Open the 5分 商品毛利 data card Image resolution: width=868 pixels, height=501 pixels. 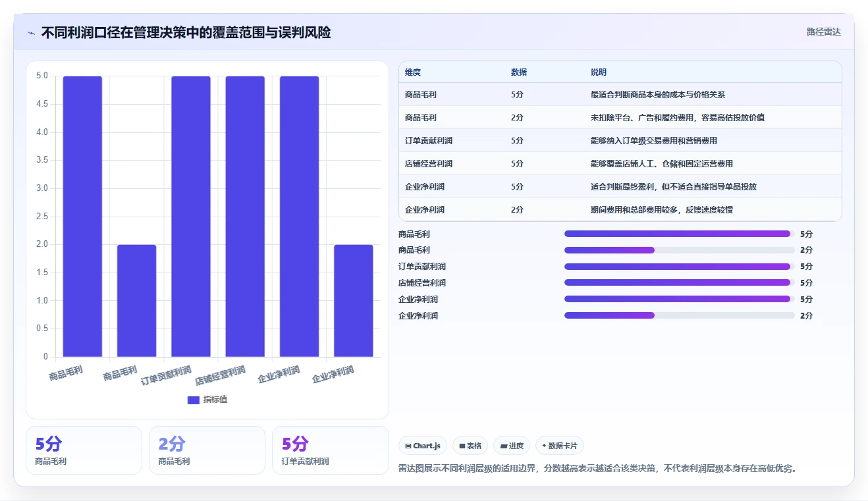click(x=84, y=450)
